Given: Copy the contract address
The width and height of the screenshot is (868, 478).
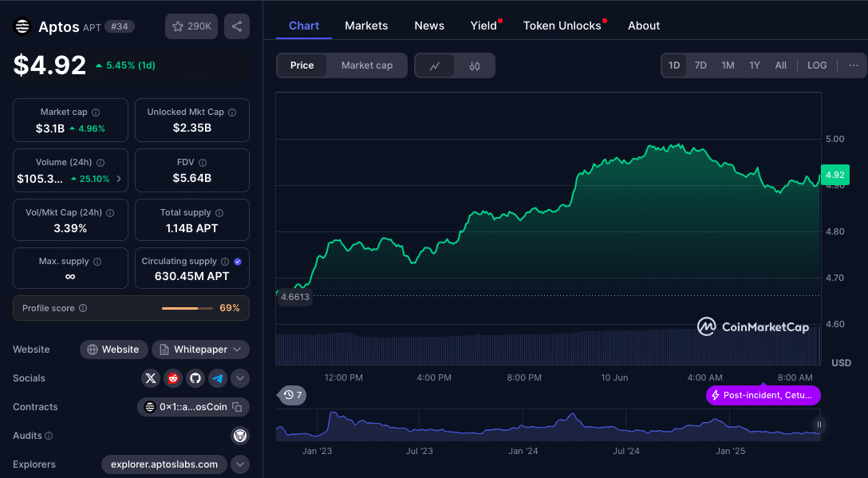Looking at the screenshot, I should tap(238, 407).
